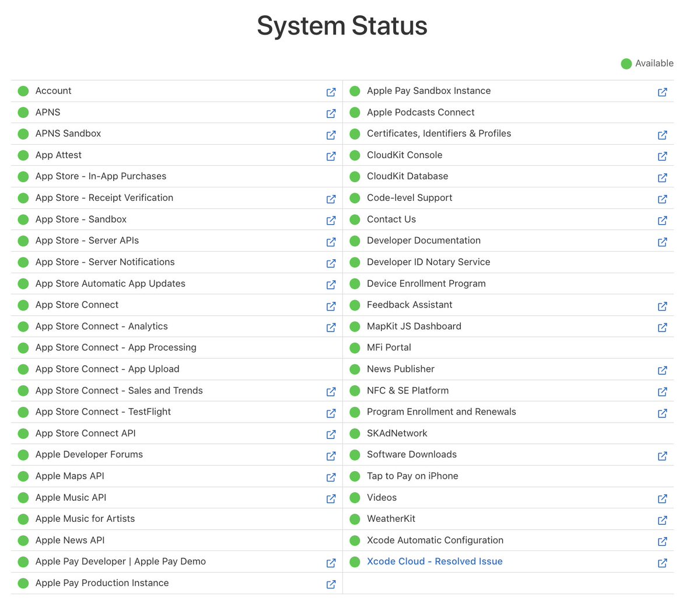Open the Videos external link icon

(662, 499)
